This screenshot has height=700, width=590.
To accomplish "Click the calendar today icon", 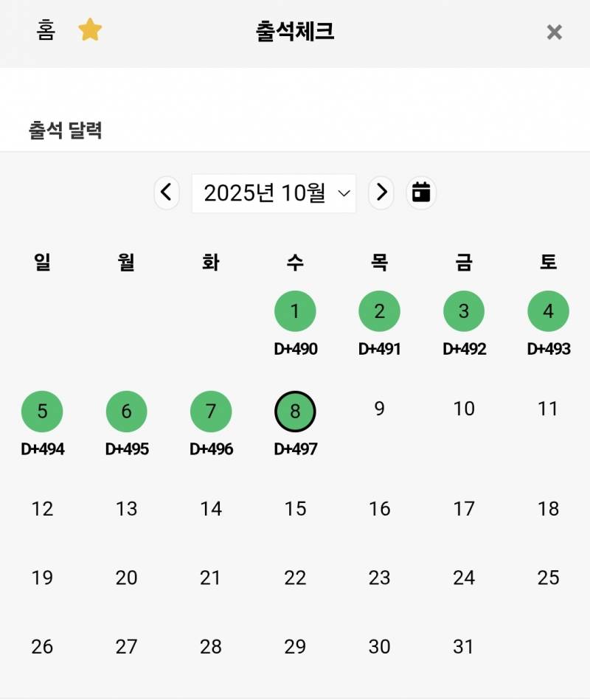I will click(421, 193).
